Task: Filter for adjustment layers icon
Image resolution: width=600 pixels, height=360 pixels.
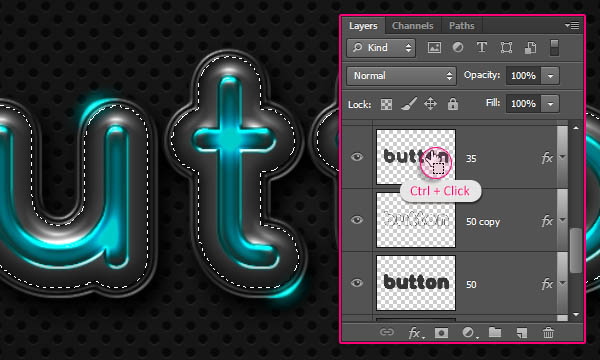Action: (458, 47)
